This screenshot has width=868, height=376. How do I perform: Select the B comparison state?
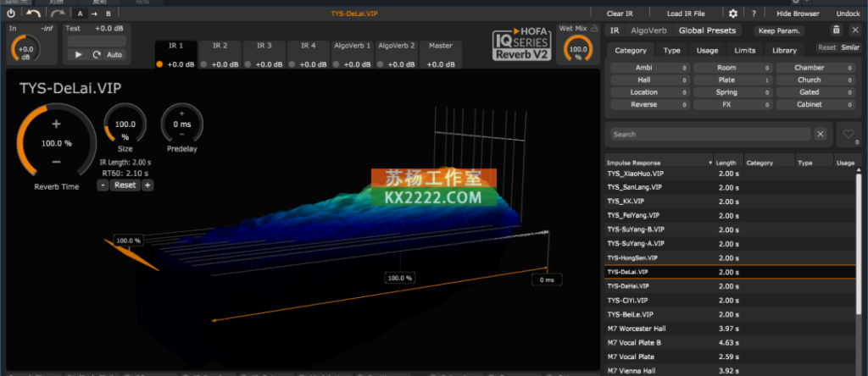(x=108, y=14)
